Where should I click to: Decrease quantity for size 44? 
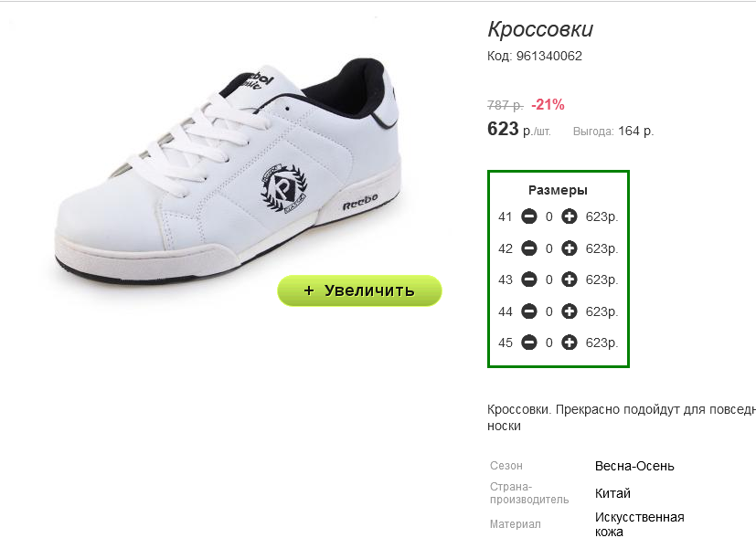click(529, 311)
